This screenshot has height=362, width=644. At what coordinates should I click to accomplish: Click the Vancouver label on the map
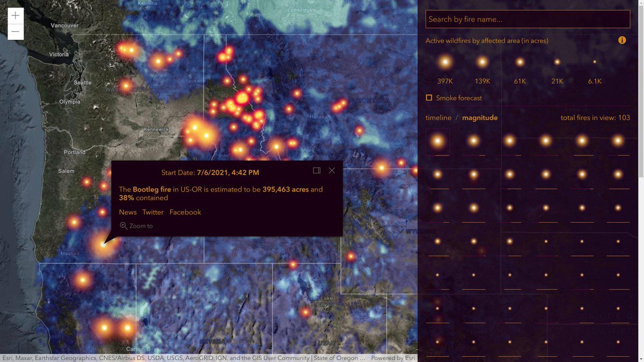point(64,25)
